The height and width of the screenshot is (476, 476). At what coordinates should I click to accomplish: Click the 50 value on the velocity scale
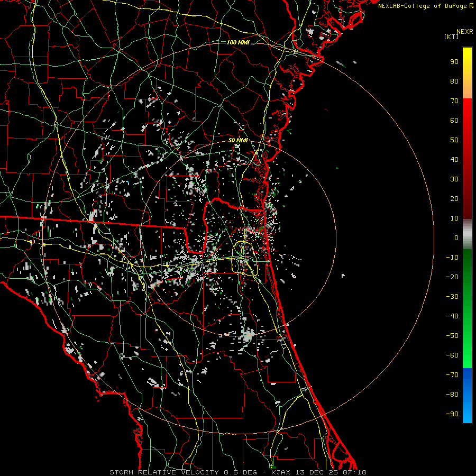(454, 140)
